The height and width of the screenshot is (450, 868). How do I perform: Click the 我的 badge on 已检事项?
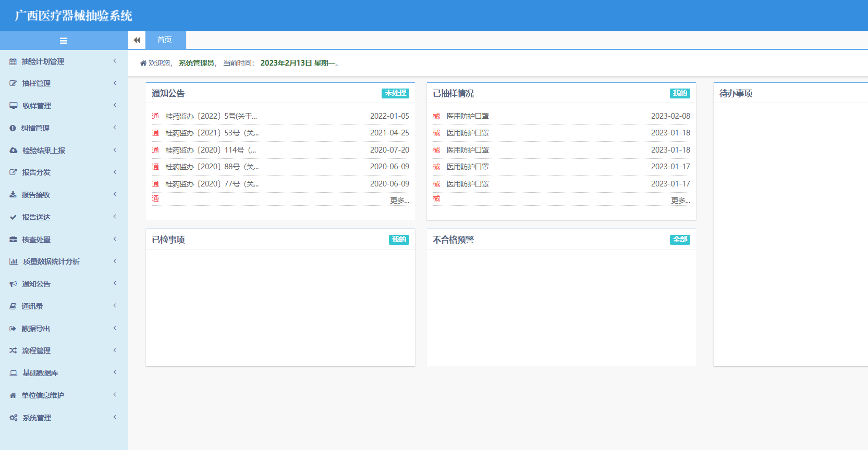point(399,240)
